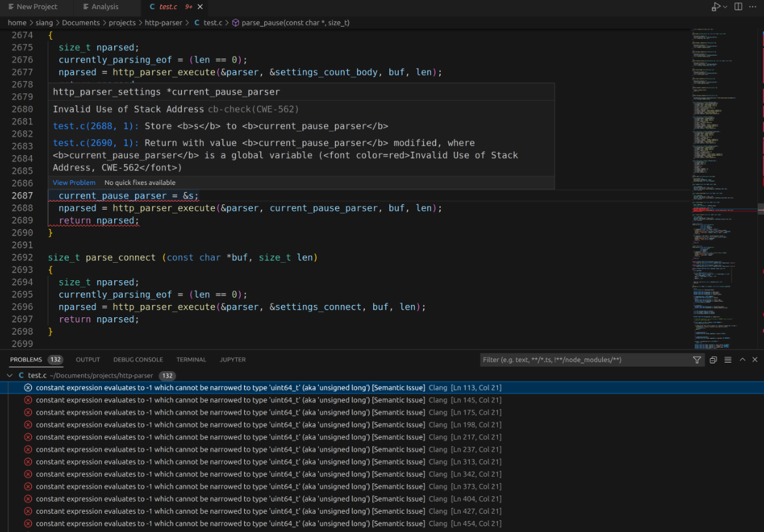Close the test.c editor tab
Screen dimensions: 764x532
(x=200, y=6)
